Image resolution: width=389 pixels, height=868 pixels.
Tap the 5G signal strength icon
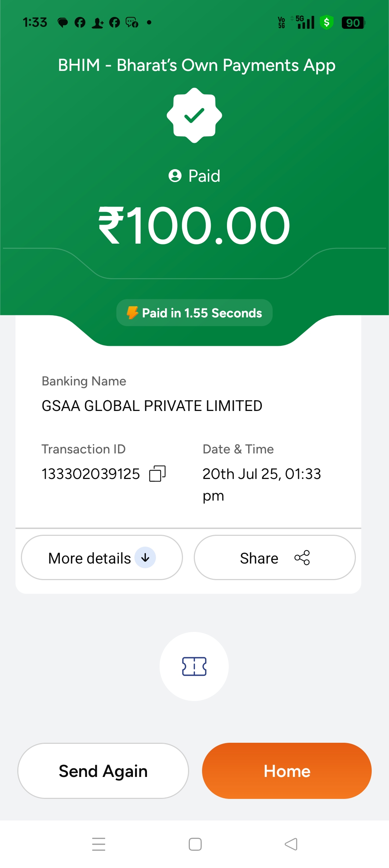[305, 22]
